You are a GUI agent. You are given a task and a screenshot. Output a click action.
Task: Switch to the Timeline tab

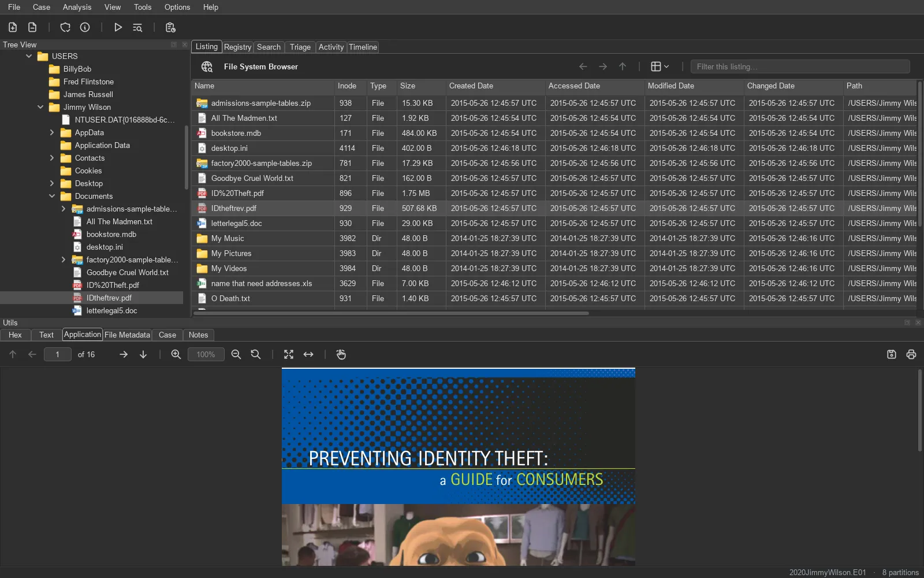tap(363, 47)
